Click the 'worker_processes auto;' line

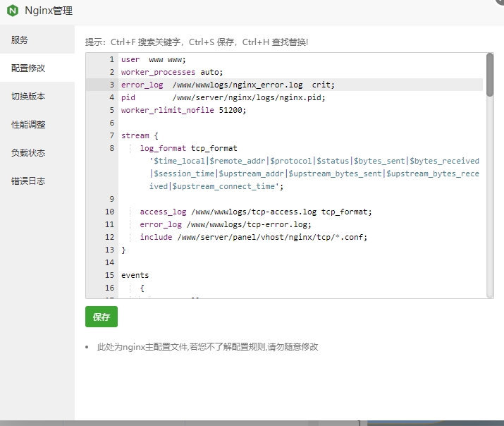coord(172,72)
